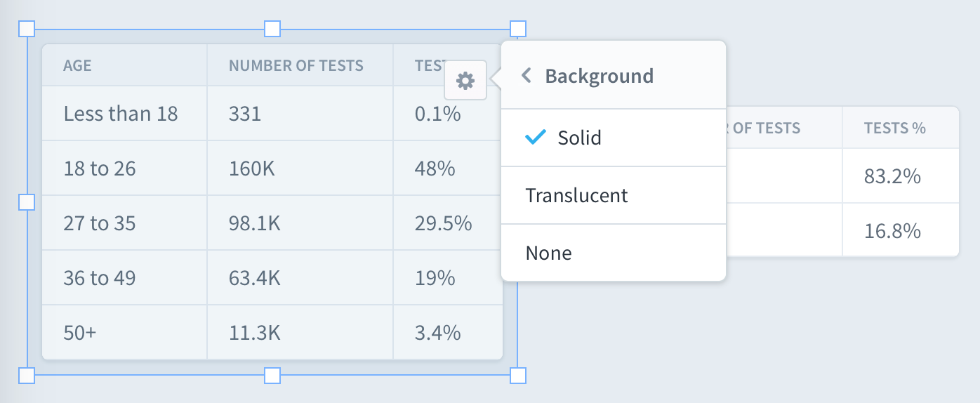
Task: Select the Solid background option
Action: point(614,138)
